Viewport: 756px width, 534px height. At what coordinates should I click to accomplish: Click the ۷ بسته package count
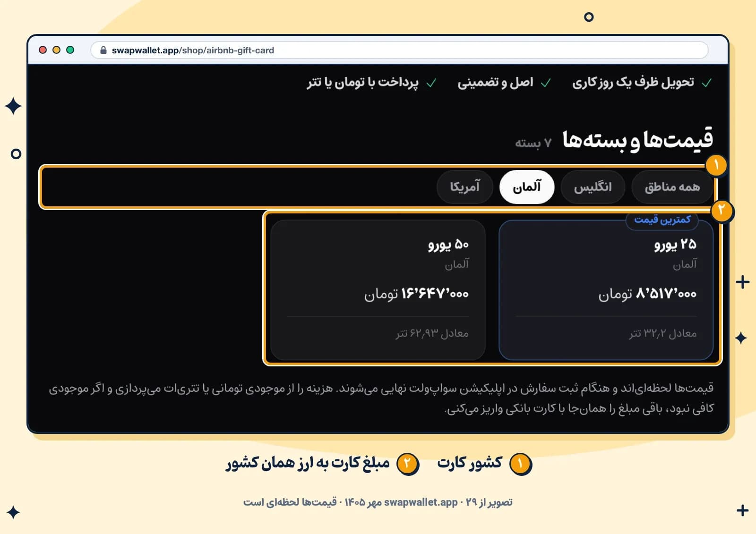click(533, 143)
